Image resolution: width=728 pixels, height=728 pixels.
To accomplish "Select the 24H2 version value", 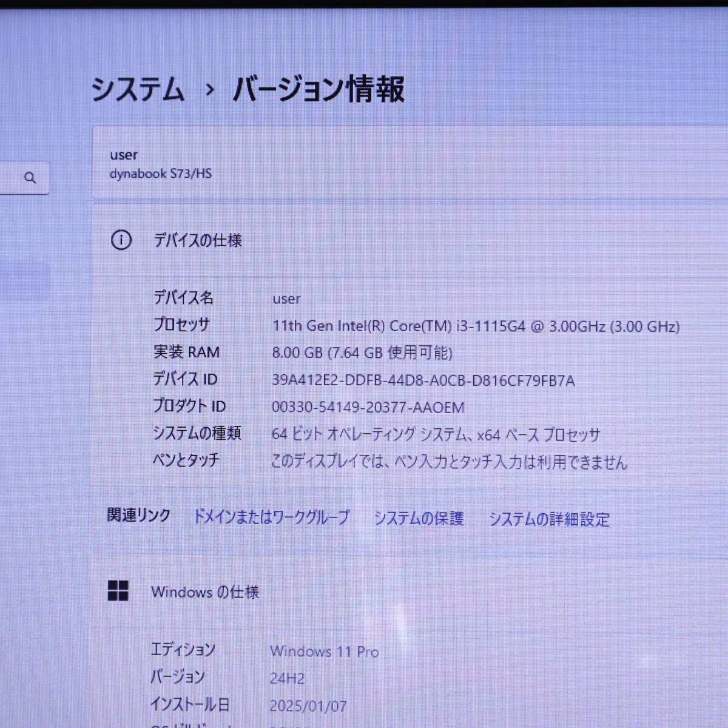I will click(x=288, y=678).
